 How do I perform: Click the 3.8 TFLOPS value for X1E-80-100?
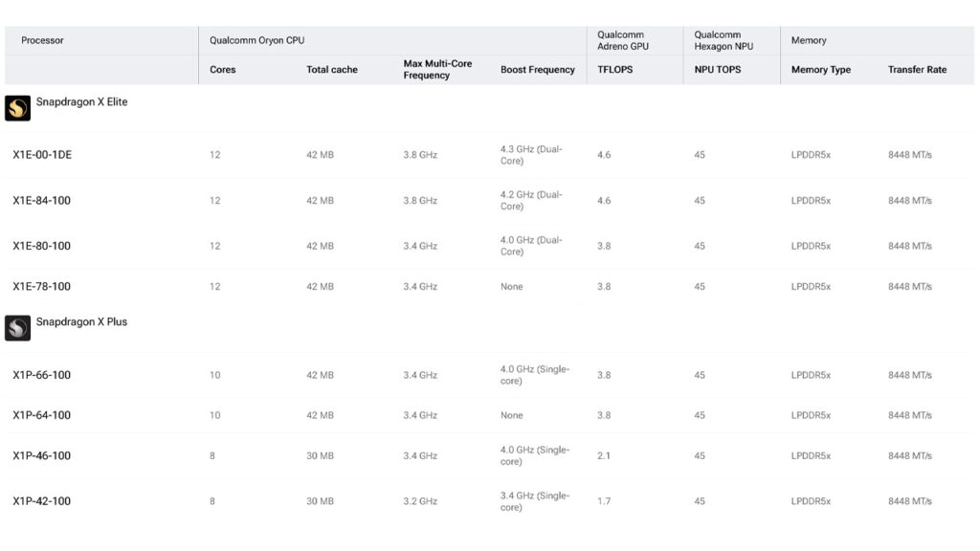[604, 246]
